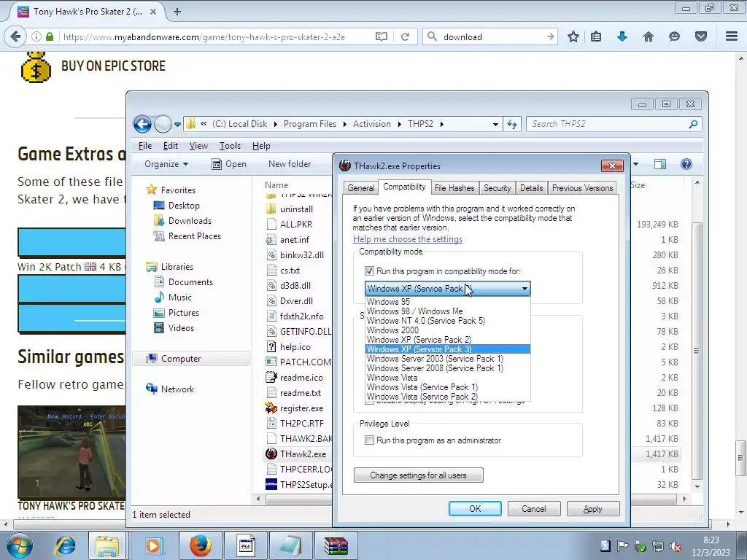Open the Pocket icon in Firefox toolbar

pos(701,36)
